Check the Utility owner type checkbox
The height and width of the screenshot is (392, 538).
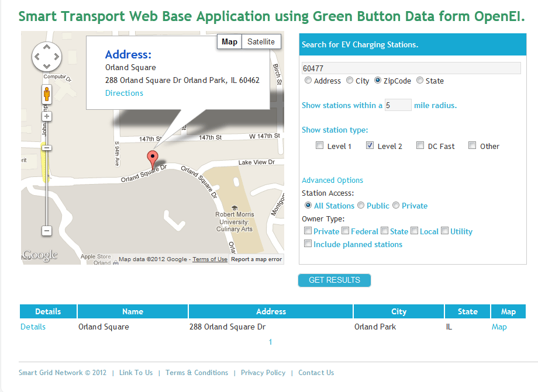tap(444, 231)
